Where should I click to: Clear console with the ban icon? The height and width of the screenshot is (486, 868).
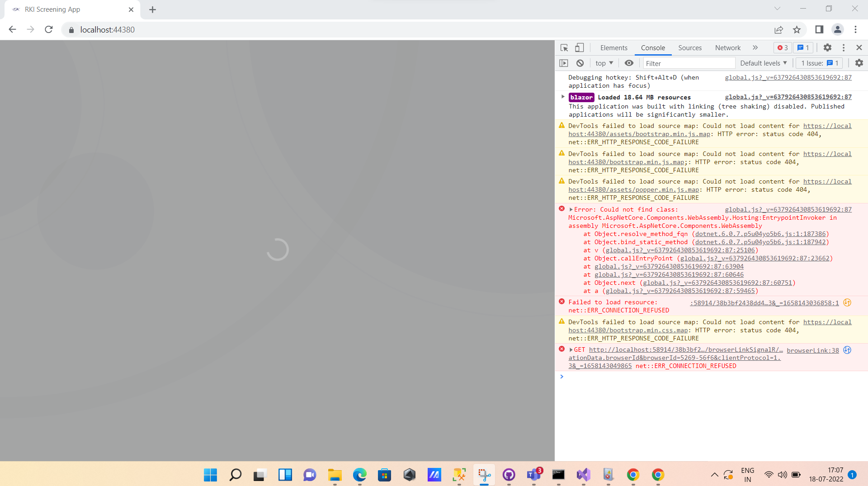tap(580, 63)
